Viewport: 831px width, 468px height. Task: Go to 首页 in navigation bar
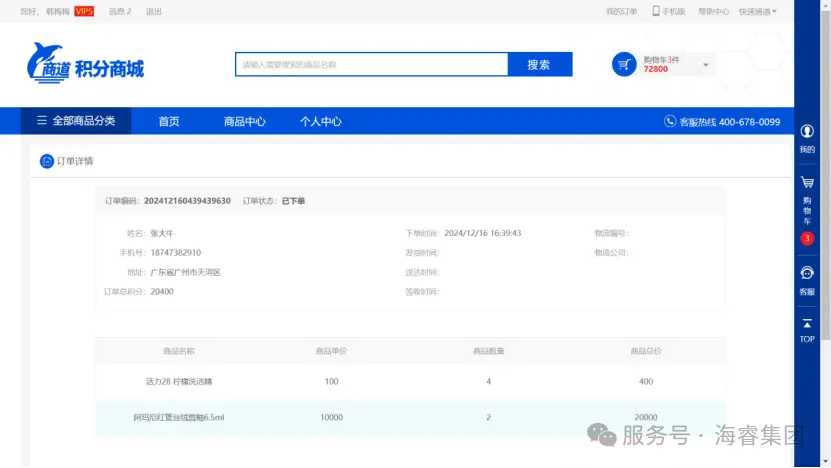169,121
